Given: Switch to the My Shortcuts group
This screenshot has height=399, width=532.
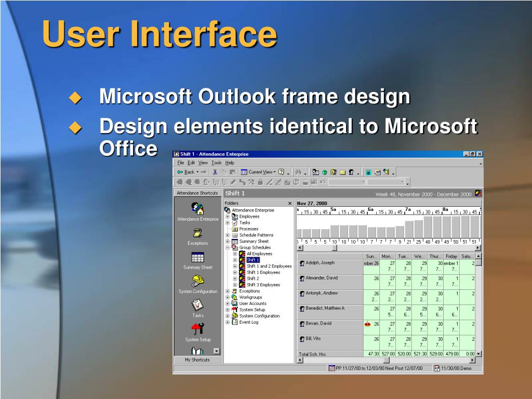Looking at the screenshot, I should 197,360.
